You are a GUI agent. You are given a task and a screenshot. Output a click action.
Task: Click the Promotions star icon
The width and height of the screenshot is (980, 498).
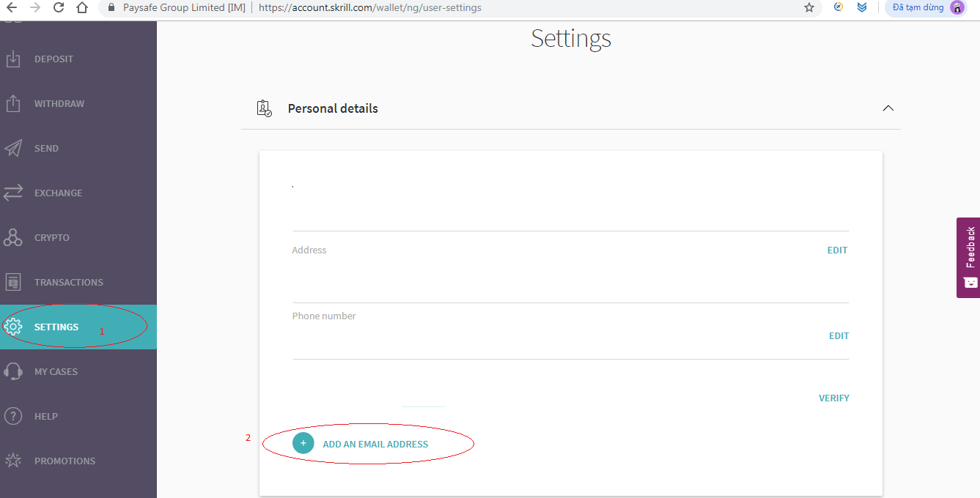point(13,461)
